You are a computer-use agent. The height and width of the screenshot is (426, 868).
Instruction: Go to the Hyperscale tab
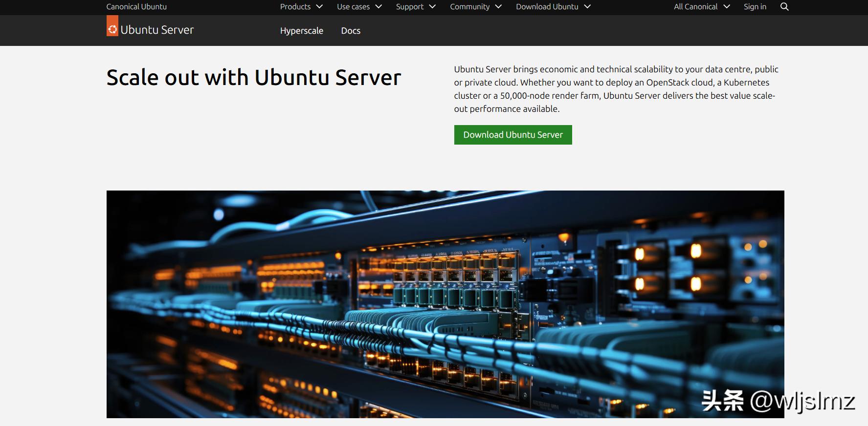302,31
